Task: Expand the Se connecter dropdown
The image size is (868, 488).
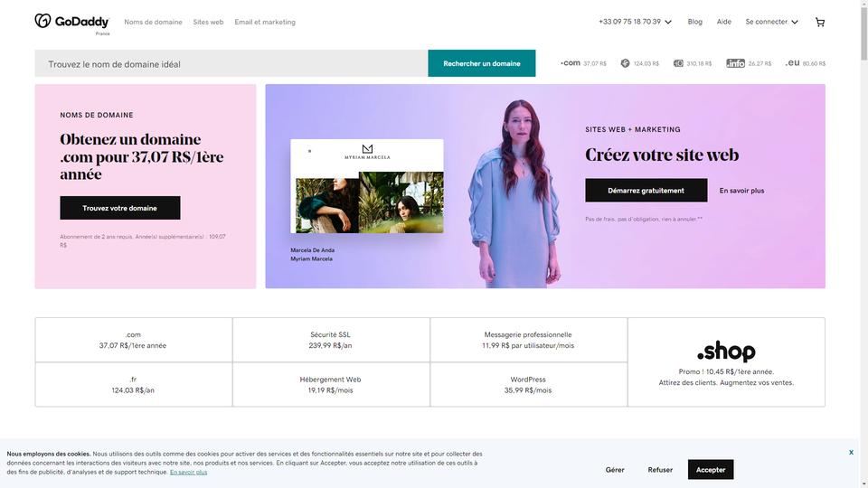Action: (x=771, y=22)
